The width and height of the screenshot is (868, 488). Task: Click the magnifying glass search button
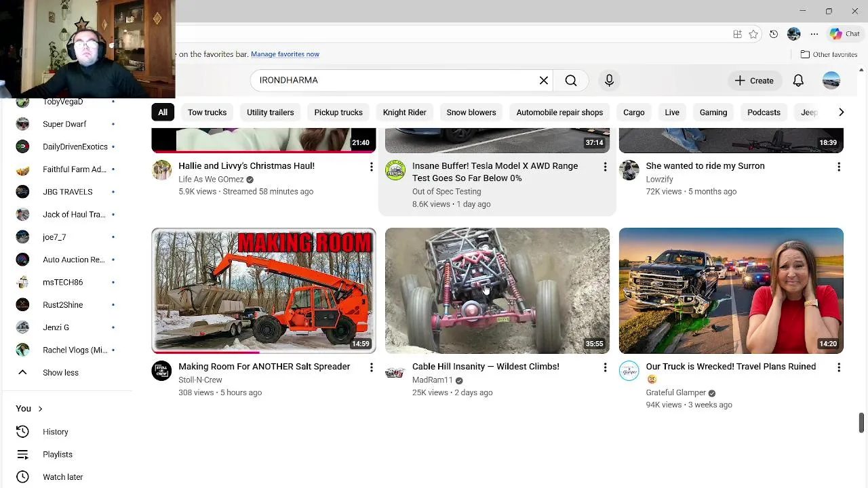click(571, 81)
